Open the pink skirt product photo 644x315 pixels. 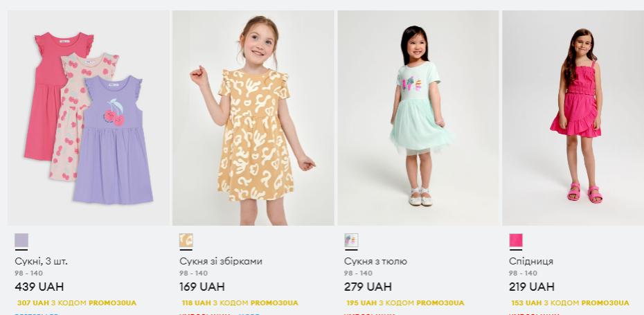573,118
